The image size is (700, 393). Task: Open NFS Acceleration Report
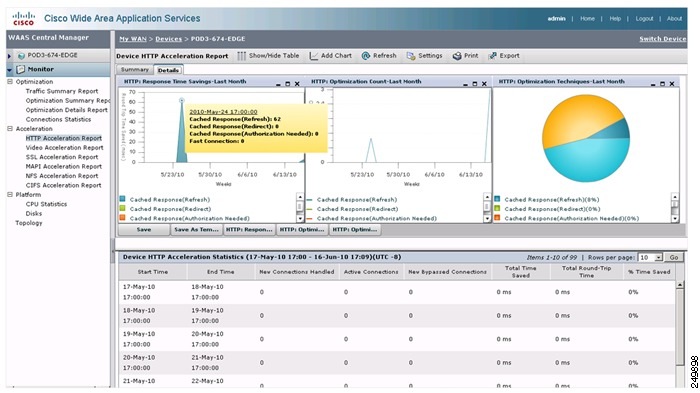click(62, 176)
